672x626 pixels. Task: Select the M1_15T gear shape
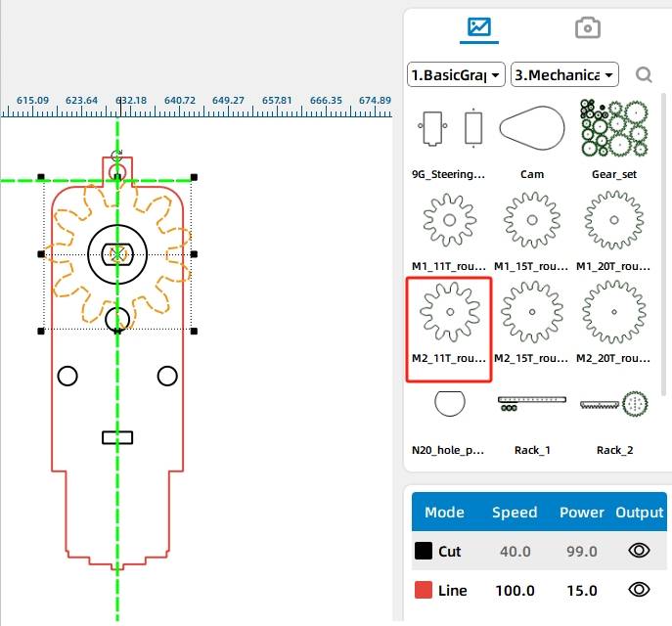coord(532,221)
